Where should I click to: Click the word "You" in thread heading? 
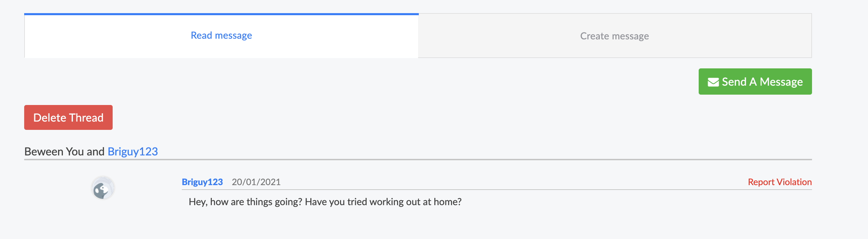point(75,152)
